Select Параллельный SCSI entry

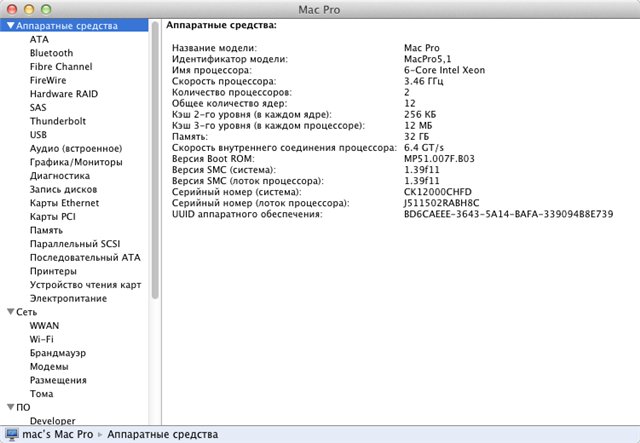pos(75,244)
